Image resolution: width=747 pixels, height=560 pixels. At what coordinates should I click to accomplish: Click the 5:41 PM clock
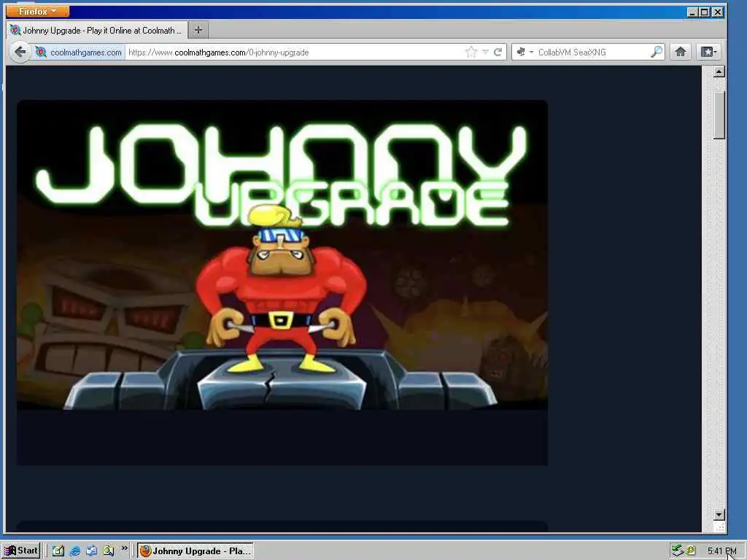[721, 551]
